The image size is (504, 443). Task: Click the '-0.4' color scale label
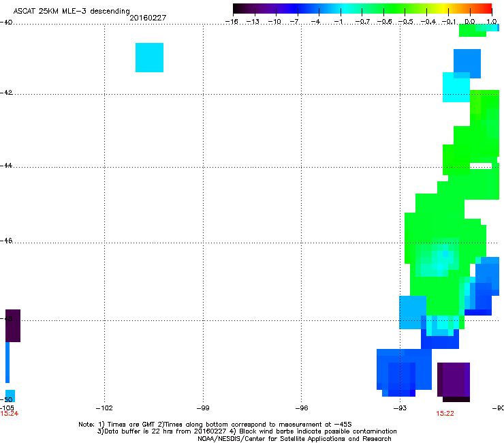[428, 22]
